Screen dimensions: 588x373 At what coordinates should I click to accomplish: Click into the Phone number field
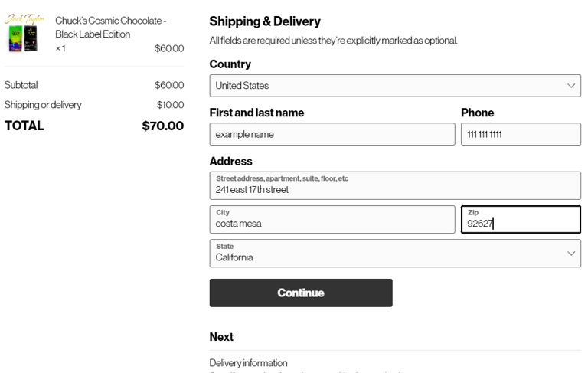[x=521, y=134]
